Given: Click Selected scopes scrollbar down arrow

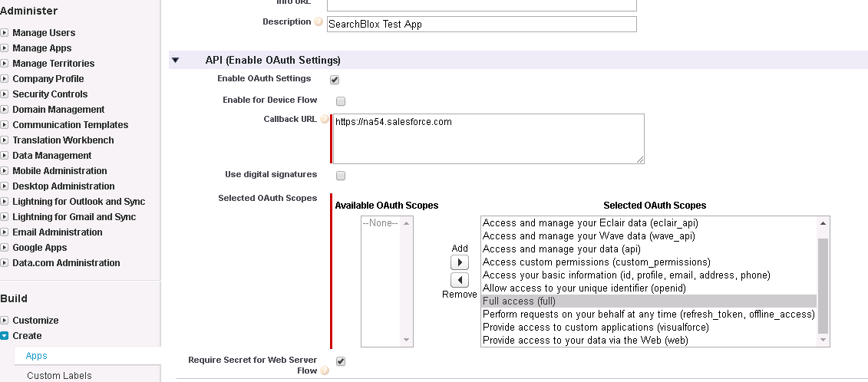Looking at the screenshot, I should tap(823, 340).
